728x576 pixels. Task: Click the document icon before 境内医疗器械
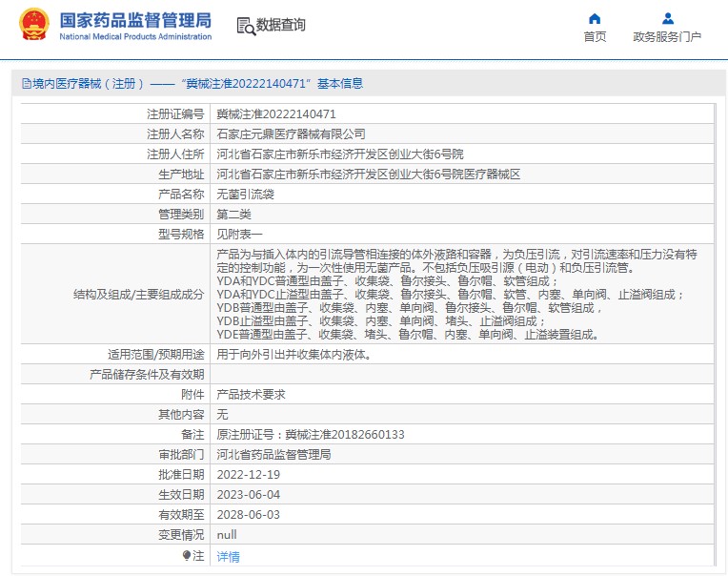(27, 84)
